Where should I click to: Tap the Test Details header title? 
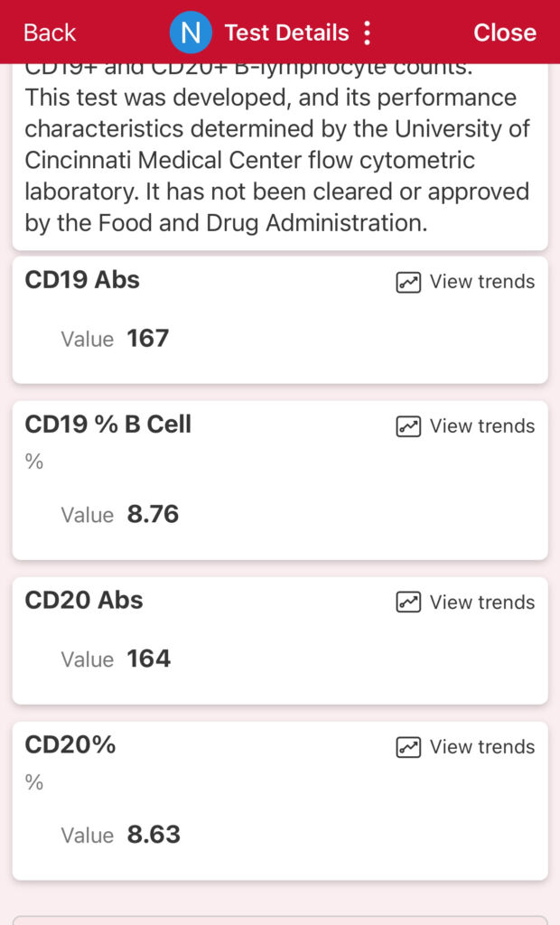pyautogui.click(x=286, y=33)
